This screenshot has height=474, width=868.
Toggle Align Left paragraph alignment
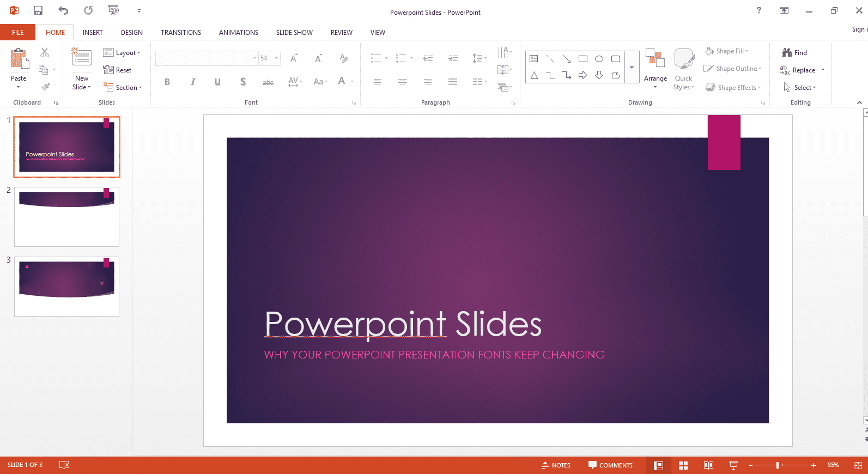point(377,82)
